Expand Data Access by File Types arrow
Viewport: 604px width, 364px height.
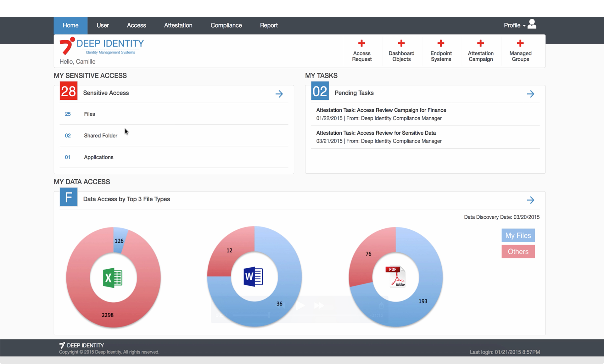click(x=530, y=200)
